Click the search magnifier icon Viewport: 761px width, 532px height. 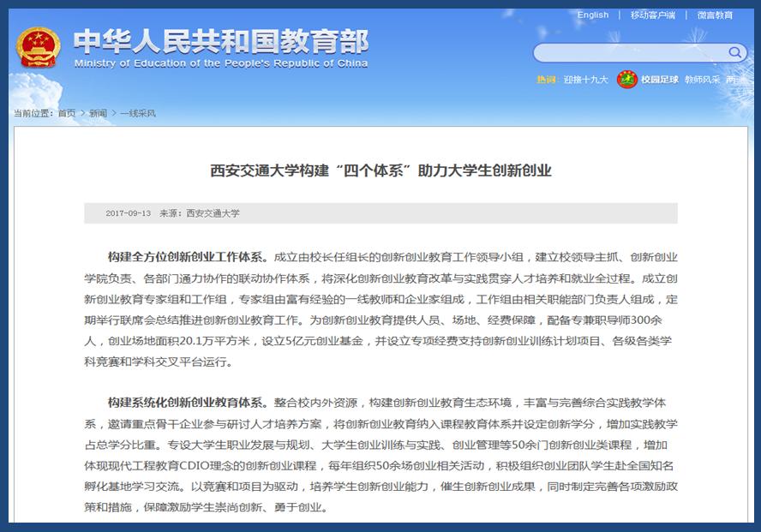coord(734,52)
